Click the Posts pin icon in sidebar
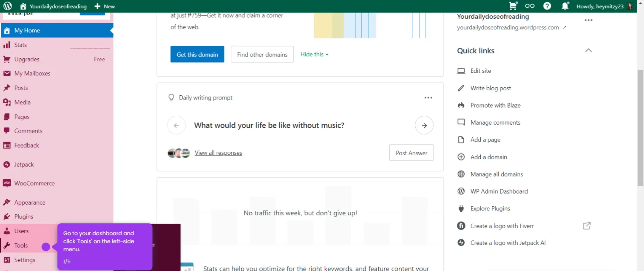The image size is (644, 271). pos(7,88)
